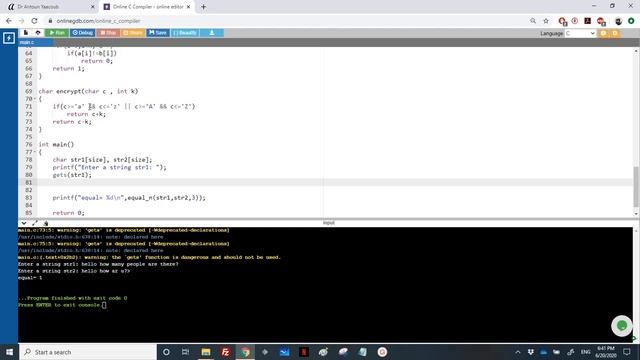This screenshot has height=360, width=640.
Task: Go forward in browser
Action: click(x=22, y=21)
